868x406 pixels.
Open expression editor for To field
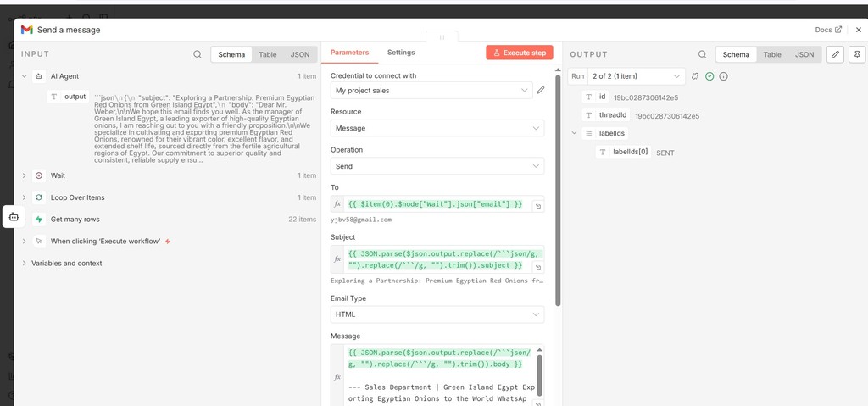pos(537,206)
